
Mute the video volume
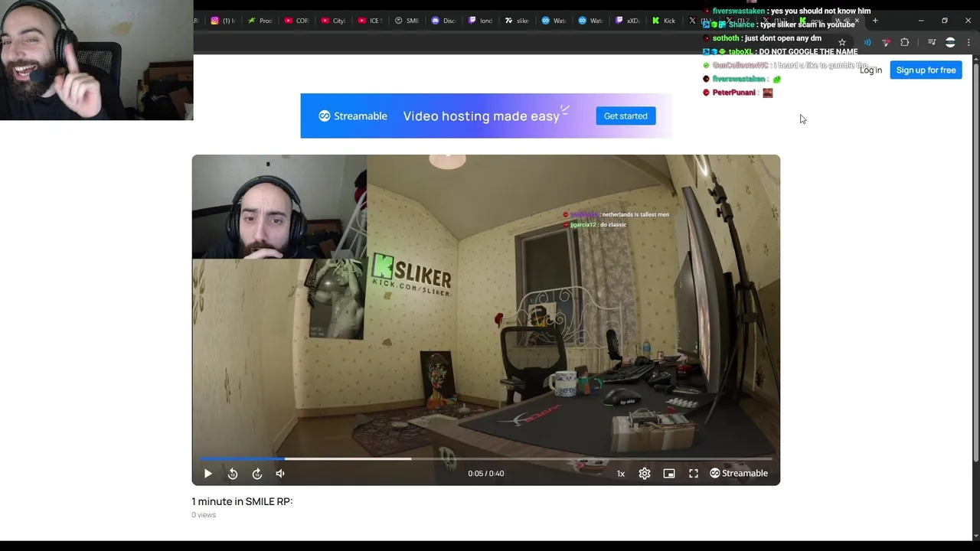pos(280,474)
